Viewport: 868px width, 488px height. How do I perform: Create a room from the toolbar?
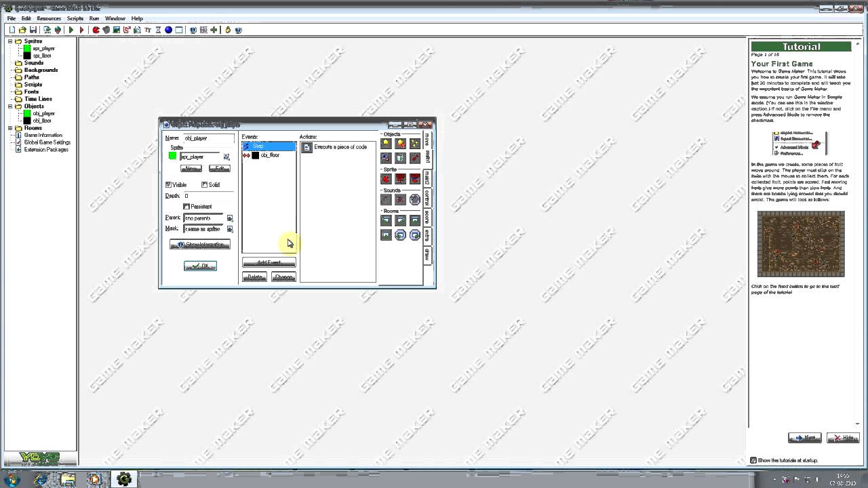pyautogui.click(x=179, y=30)
